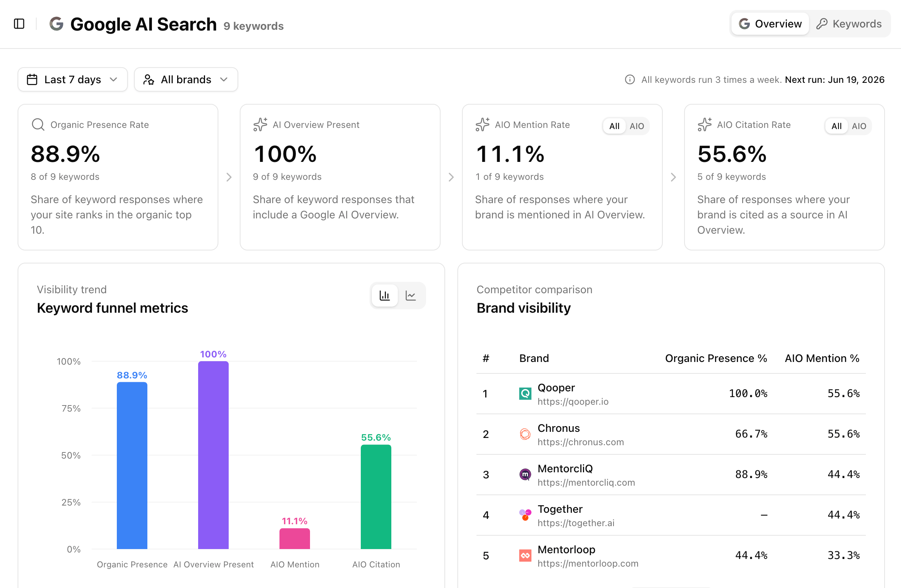The width and height of the screenshot is (901, 588).
Task: Sort by AIO Mention % column header
Action: tap(822, 358)
